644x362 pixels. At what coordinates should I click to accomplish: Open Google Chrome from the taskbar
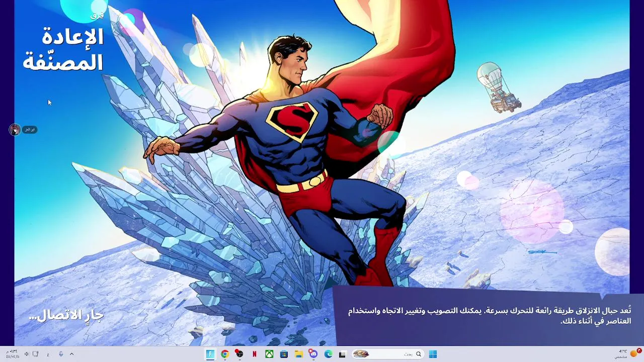[225, 354]
